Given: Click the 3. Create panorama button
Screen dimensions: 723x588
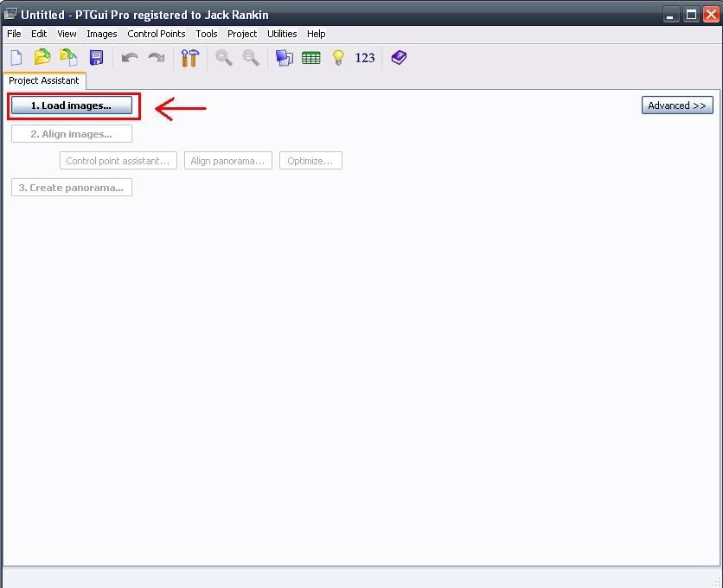Looking at the screenshot, I should [72, 188].
